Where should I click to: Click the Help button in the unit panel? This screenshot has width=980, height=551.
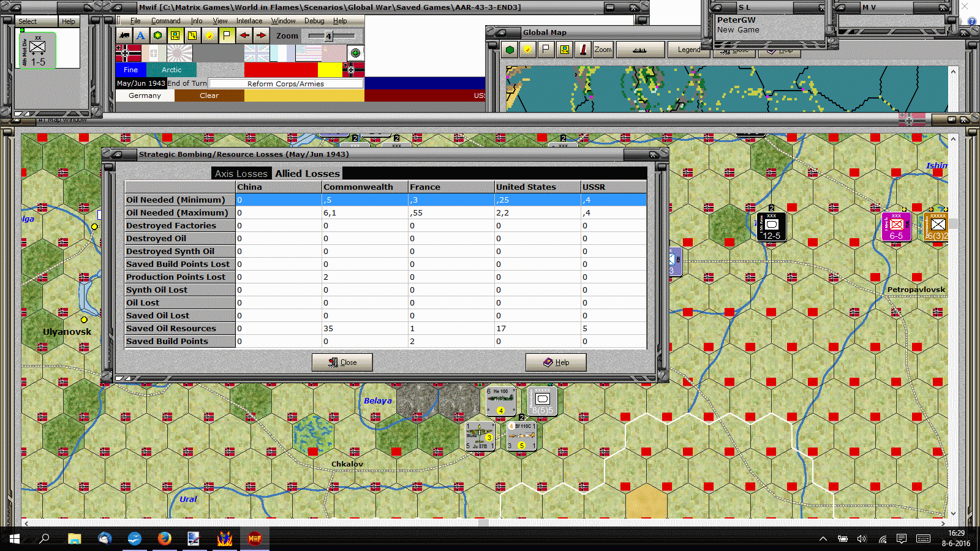(x=69, y=21)
